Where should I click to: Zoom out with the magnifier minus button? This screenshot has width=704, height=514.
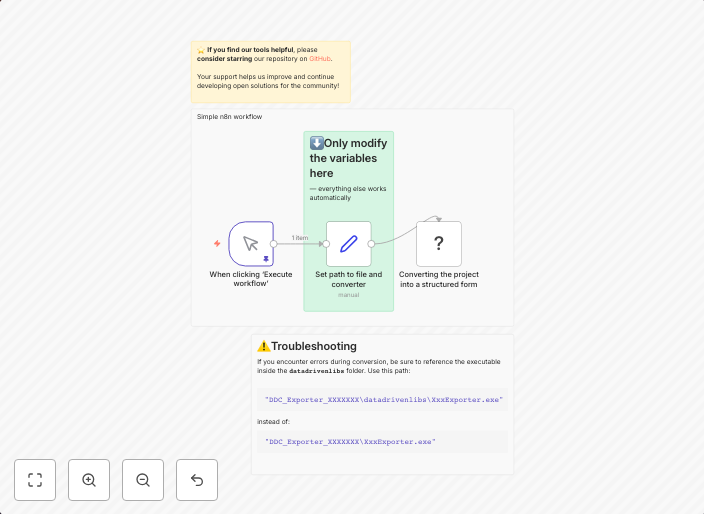(x=143, y=480)
